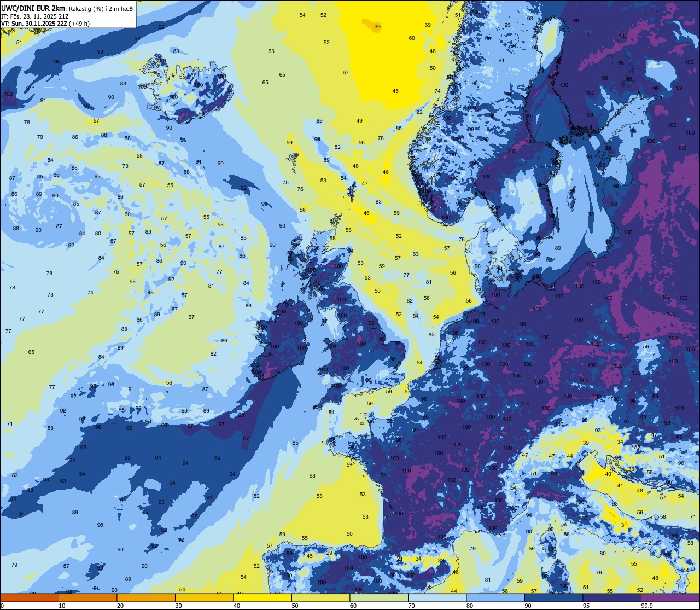Viewport: 700px width, 610px height.
Task: Click the legend scale label "95"
Action: (586, 606)
